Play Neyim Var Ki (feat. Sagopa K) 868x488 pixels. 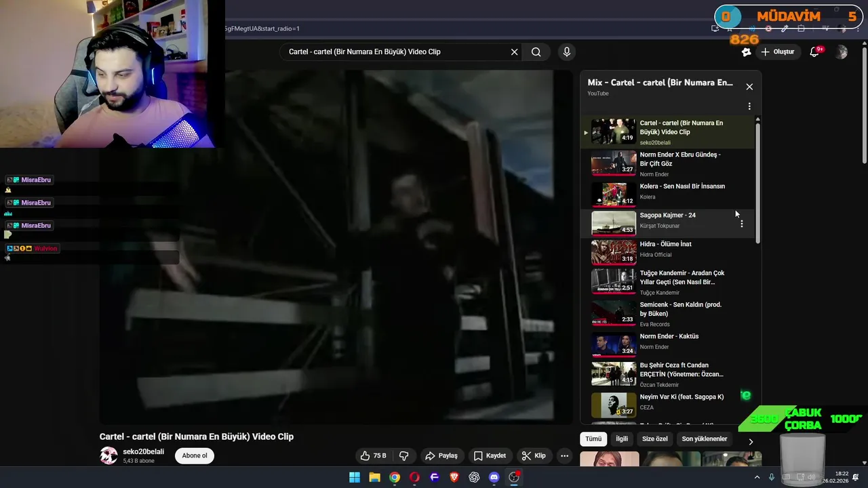coord(667,405)
